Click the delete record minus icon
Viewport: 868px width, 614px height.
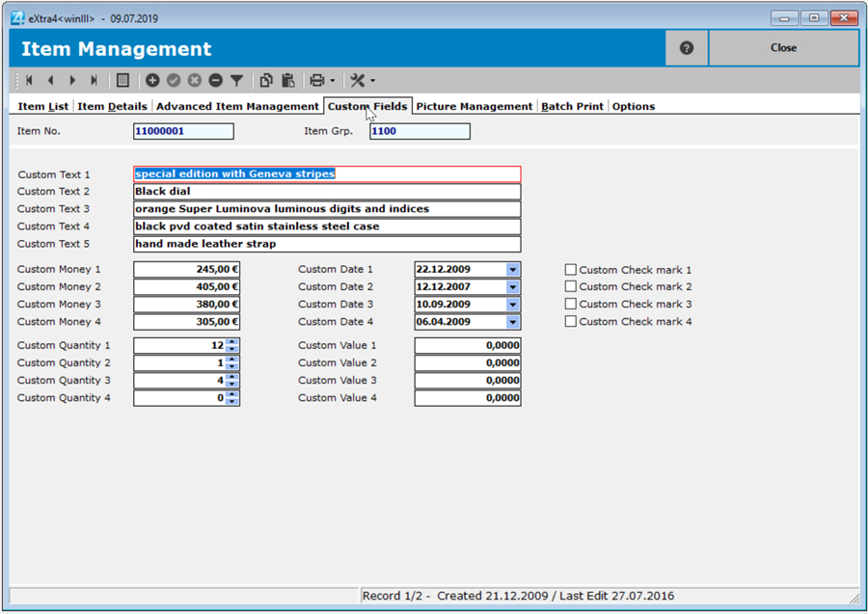[x=215, y=81]
